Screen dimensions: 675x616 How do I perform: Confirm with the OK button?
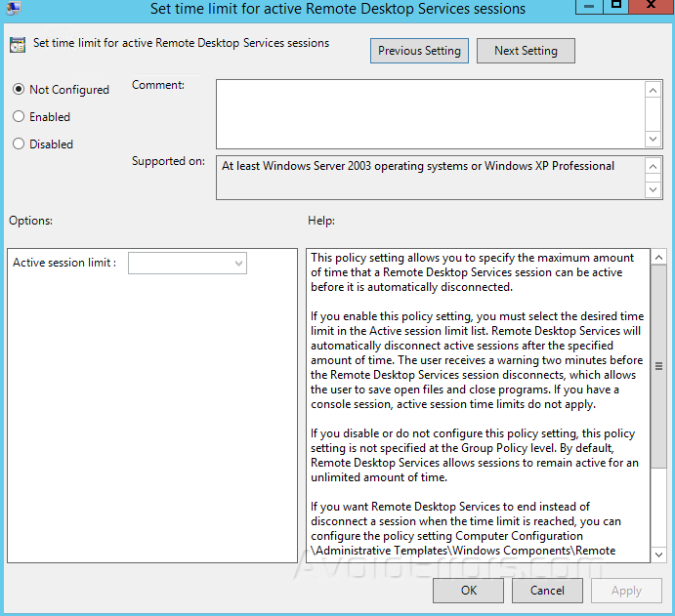tap(468, 591)
